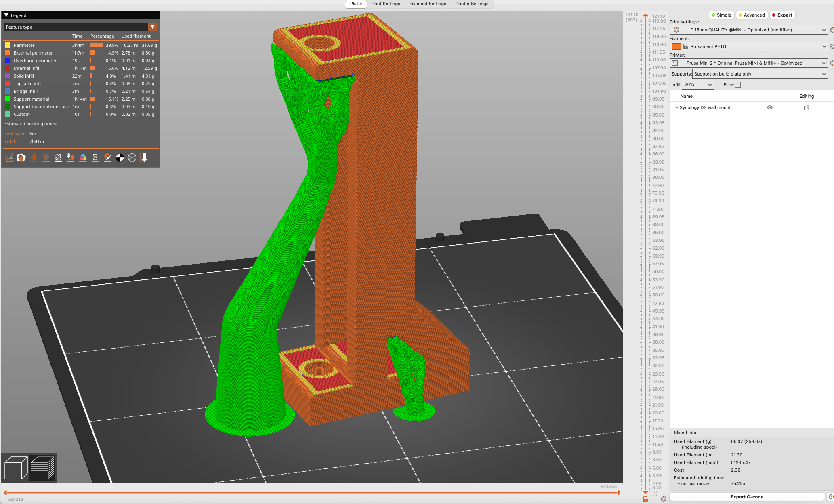
Task: Toggle color changes icon in legend
Action: tap(83, 157)
